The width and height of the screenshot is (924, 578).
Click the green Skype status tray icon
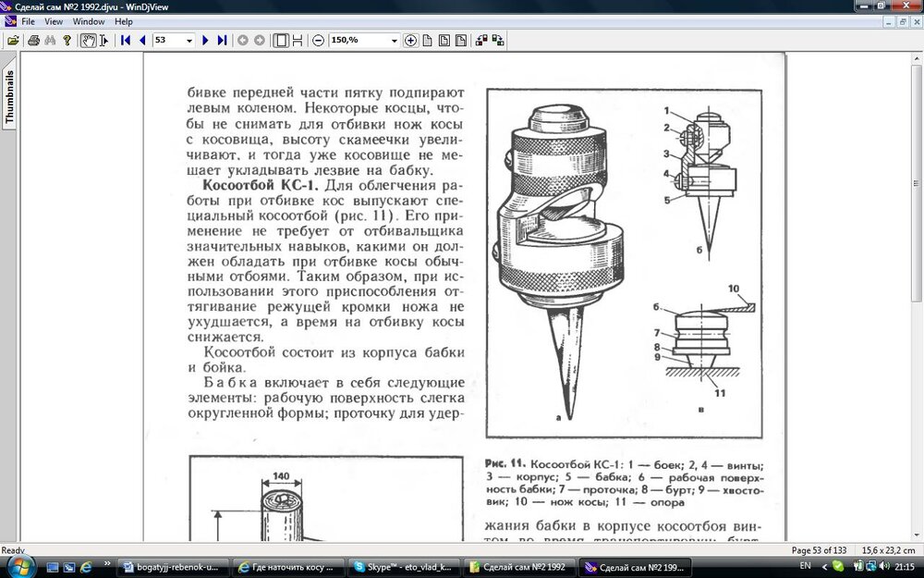[837, 567]
